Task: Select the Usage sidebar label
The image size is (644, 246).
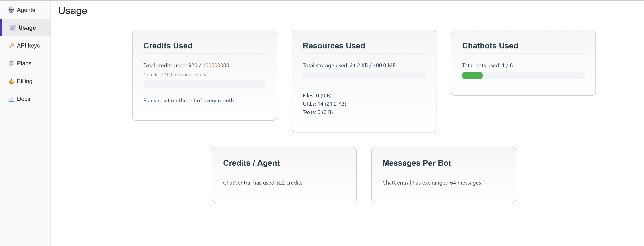Action: click(x=27, y=28)
